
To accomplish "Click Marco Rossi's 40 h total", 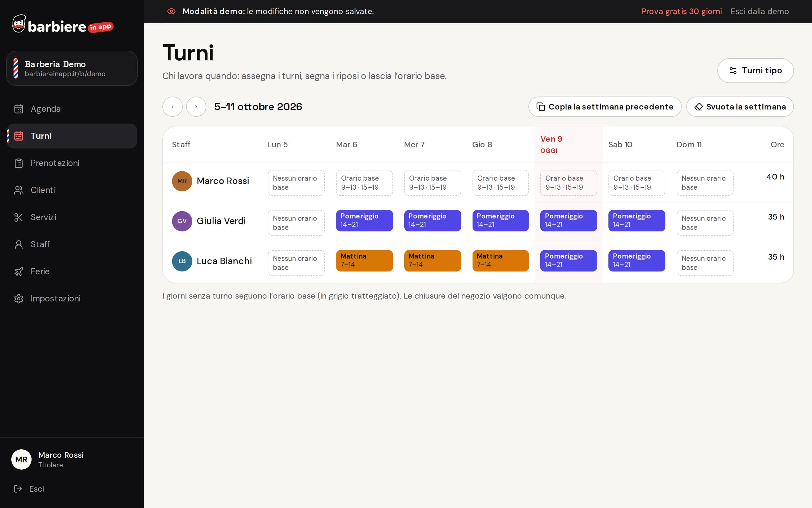I will pyautogui.click(x=775, y=177).
